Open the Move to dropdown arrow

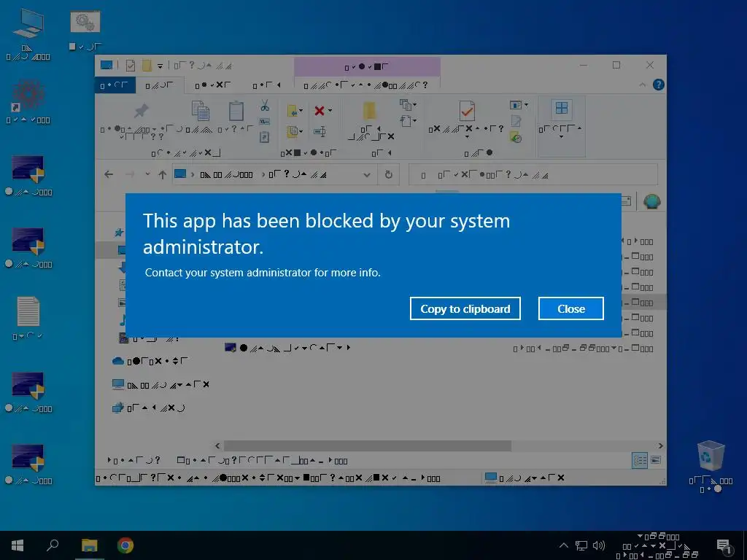pyautogui.click(x=301, y=111)
